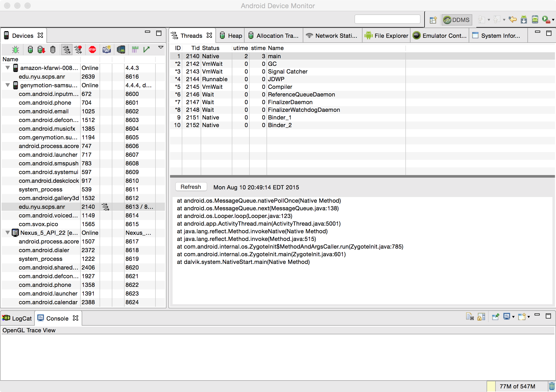Click the stack trace line Looper.loop(Looper.java:123)
This screenshot has width=556, height=392.
coord(235,216)
